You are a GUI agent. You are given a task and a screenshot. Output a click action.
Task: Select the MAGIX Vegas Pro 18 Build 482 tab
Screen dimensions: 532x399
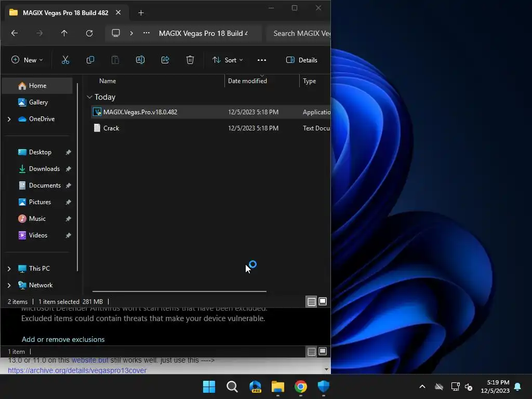point(65,13)
